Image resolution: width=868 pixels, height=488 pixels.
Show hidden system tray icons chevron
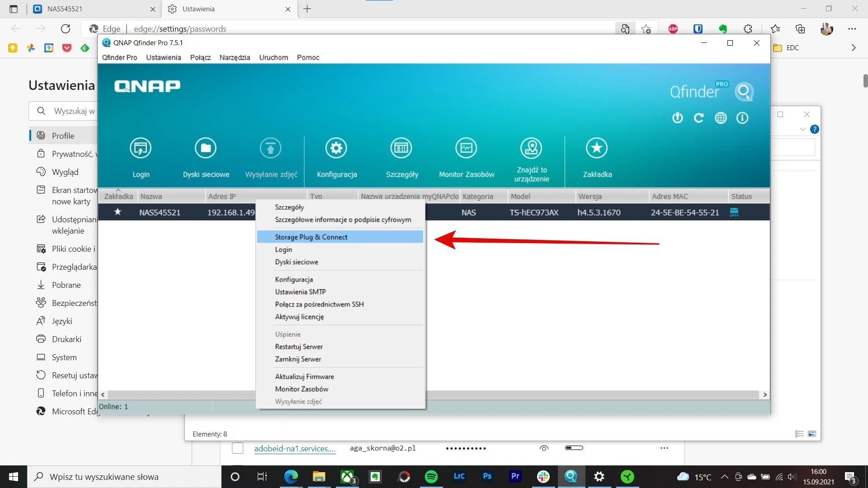point(724,477)
